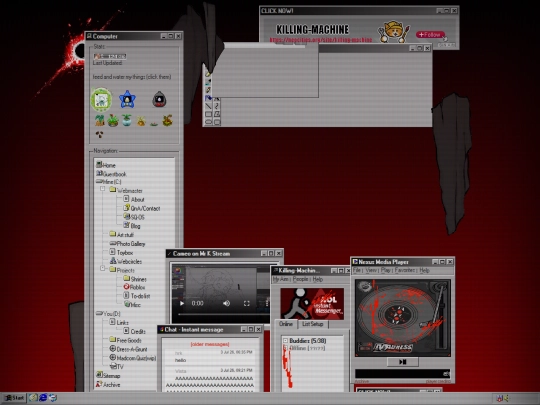This screenshot has height=405, width=540.
Task: Select the color picker paint tool
Action: [208, 82]
